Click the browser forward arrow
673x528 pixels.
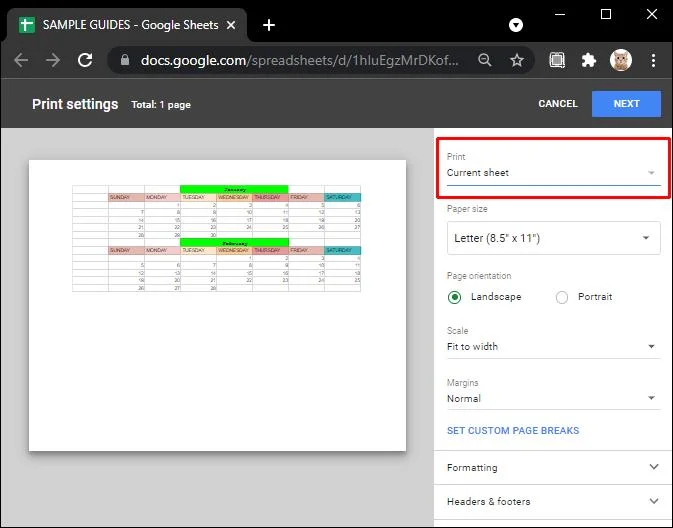point(53,60)
